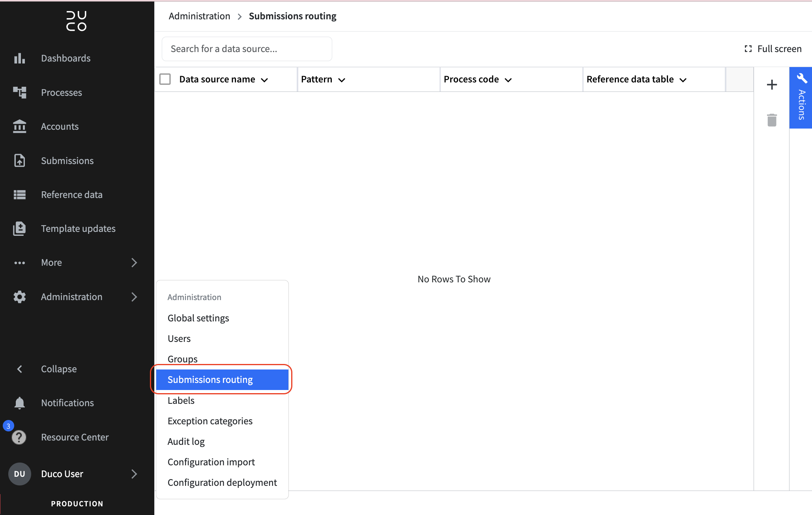Open Configuration import menu item
Image resolution: width=812 pixels, height=515 pixels.
pyautogui.click(x=223, y=462)
